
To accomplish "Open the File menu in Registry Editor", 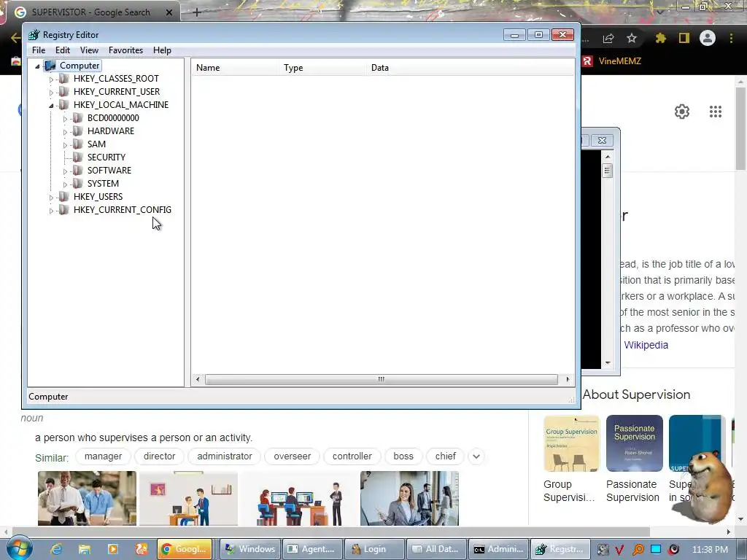I will coord(39,50).
